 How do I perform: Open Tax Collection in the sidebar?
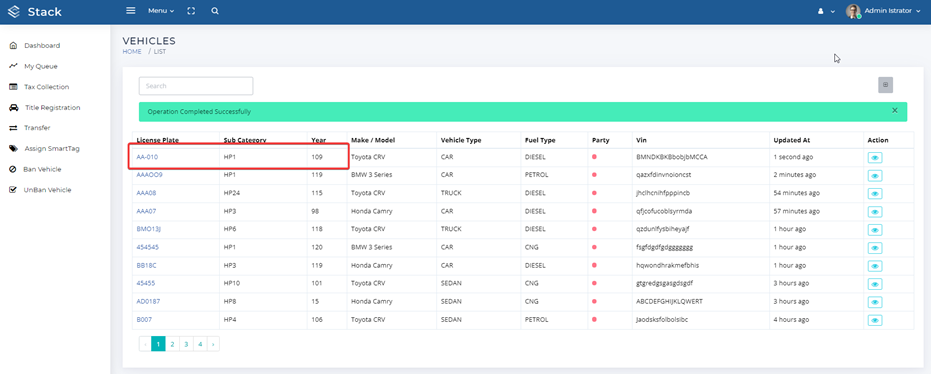(x=46, y=87)
